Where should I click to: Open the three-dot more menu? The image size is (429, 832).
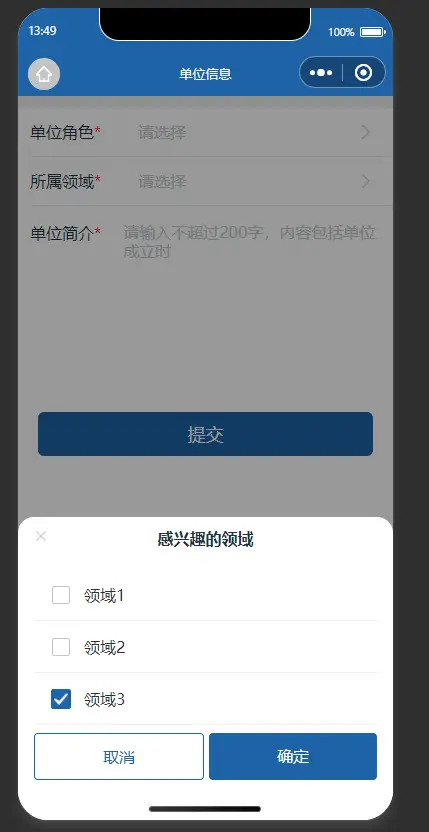321,73
